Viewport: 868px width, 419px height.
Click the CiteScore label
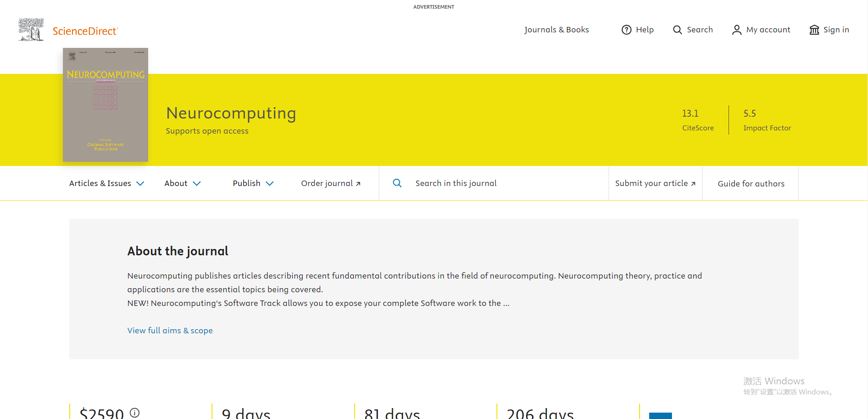698,128
